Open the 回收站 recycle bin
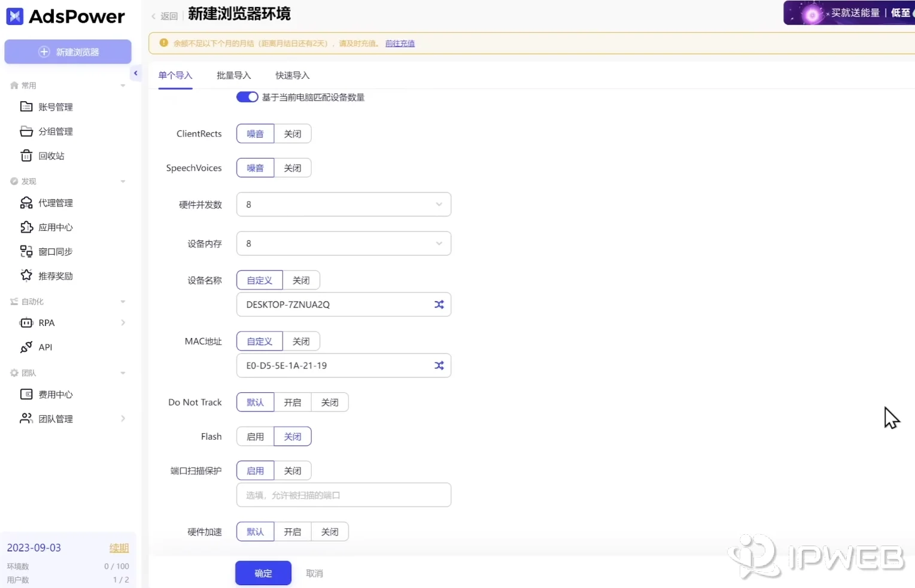 coord(50,156)
